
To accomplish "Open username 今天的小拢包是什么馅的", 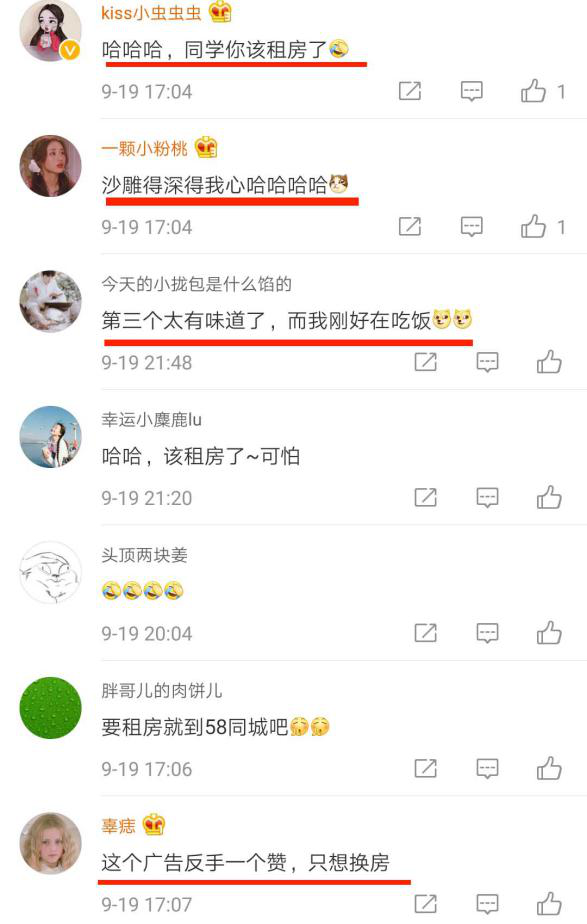I will [x=197, y=284].
